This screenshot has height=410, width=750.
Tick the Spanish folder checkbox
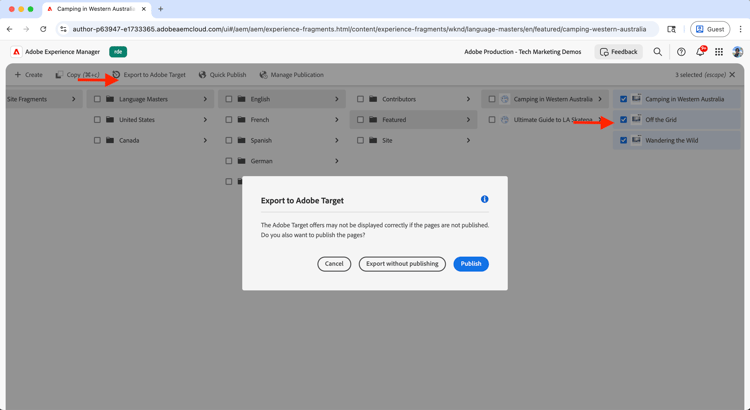[229, 140]
